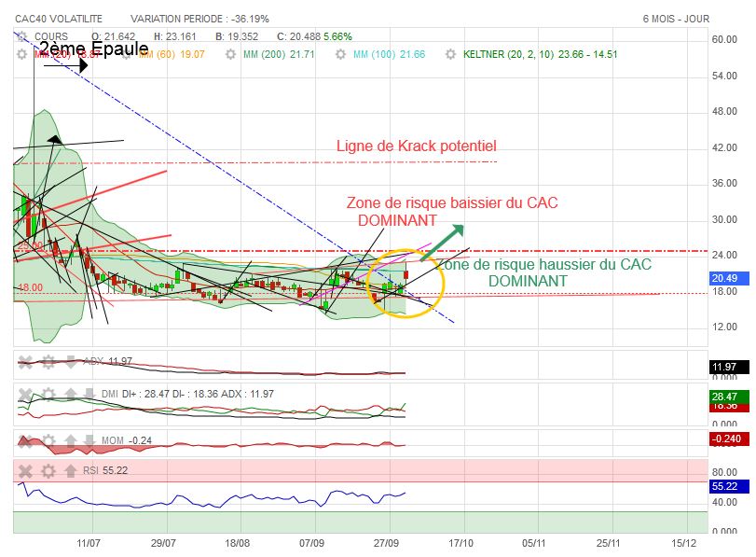Click the red 18.00 level label
Viewport: 756px width, 557px height.
(x=31, y=287)
